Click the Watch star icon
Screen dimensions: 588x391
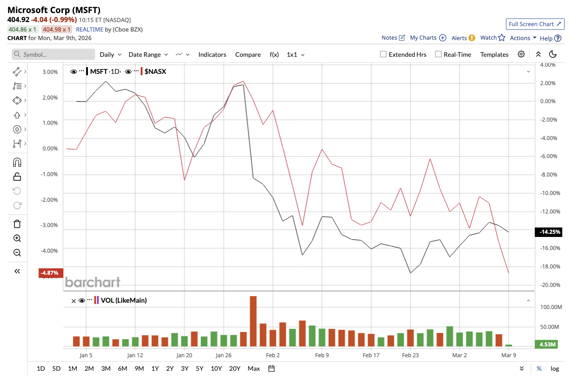tap(501, 38)
